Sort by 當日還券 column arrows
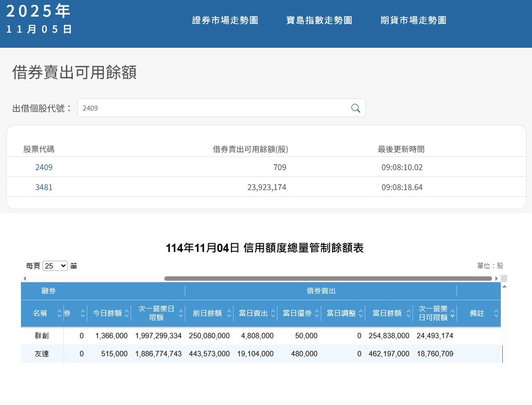 pyautogui.click(x=317, y=313)
